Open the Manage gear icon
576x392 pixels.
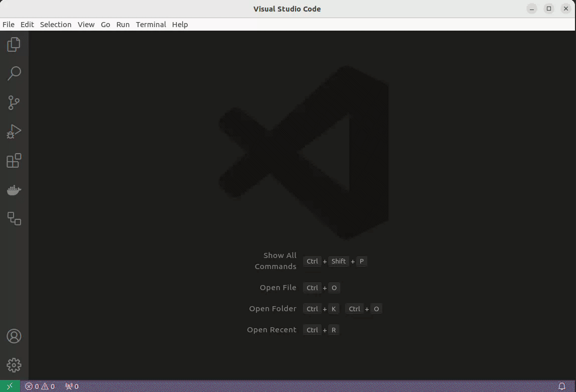[x=14, y=365]
